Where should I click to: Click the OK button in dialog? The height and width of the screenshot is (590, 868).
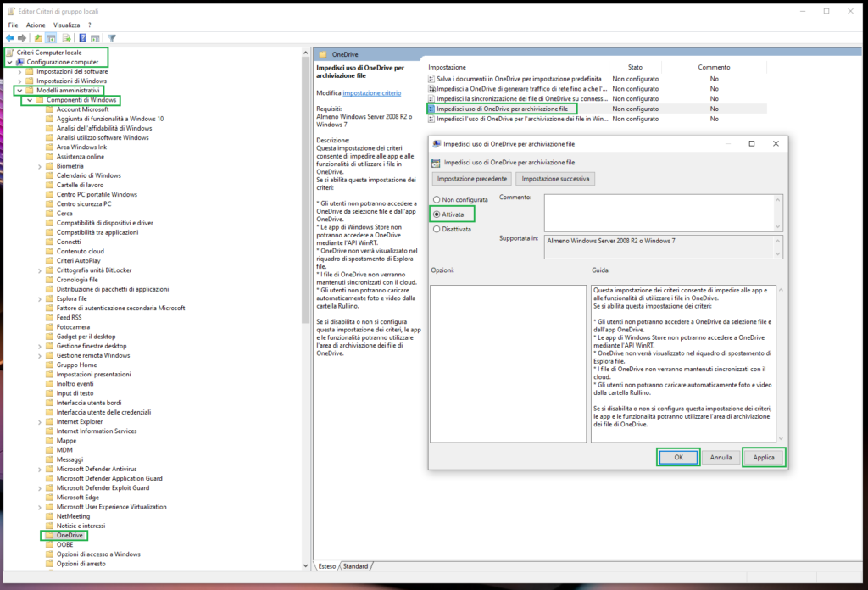(679, 457)
